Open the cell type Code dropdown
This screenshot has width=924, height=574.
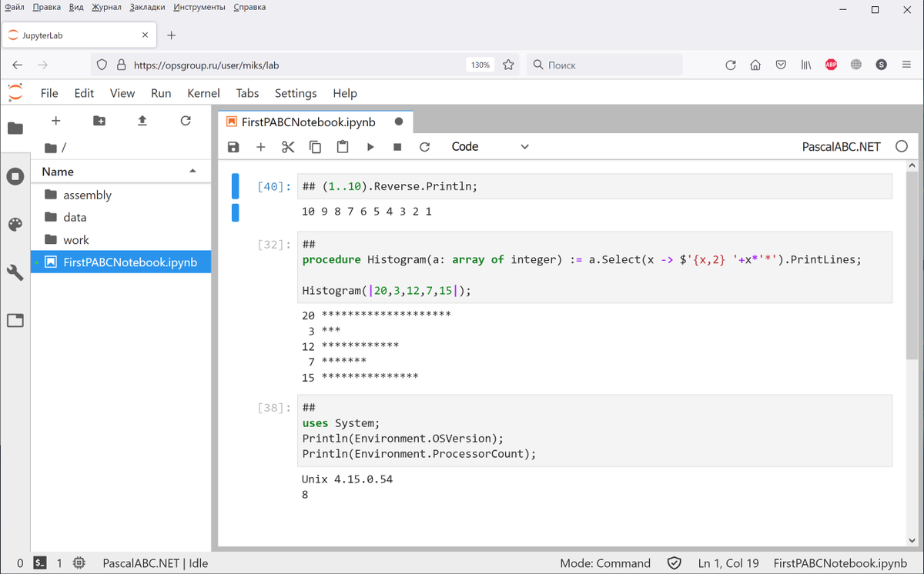(490, 146)
